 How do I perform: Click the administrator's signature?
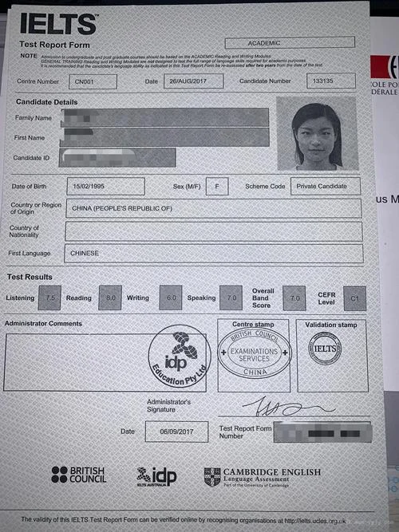pos(288,406)
